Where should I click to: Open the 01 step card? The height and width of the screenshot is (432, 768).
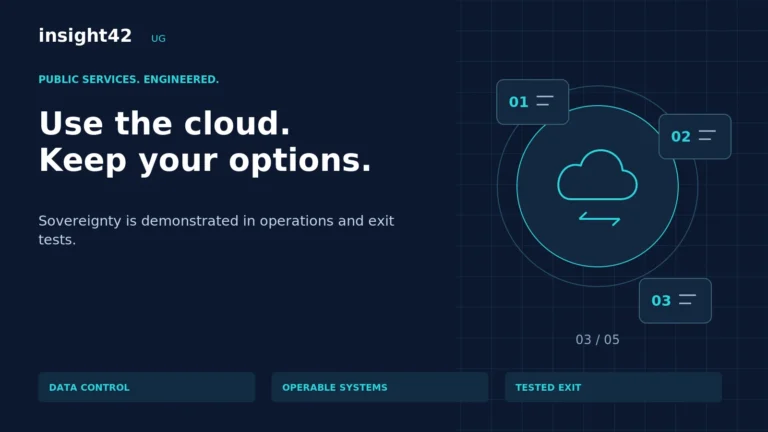click(532, 102)
